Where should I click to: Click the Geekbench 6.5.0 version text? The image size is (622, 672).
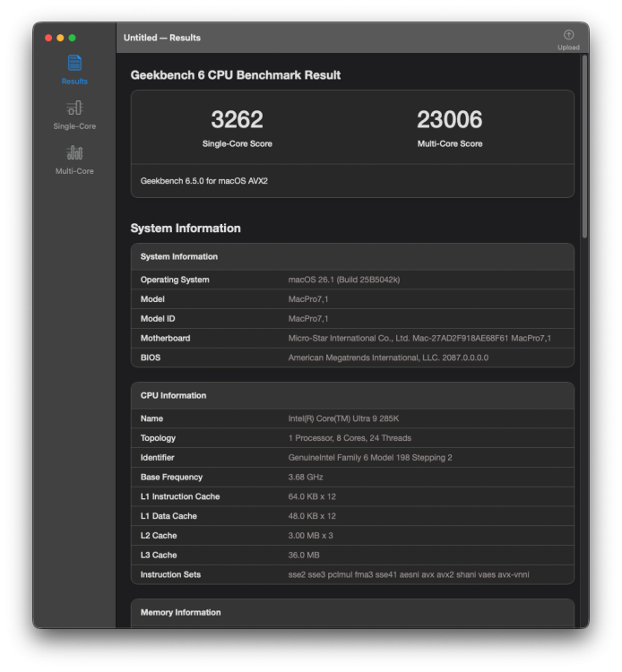click(x=204, y=181)
